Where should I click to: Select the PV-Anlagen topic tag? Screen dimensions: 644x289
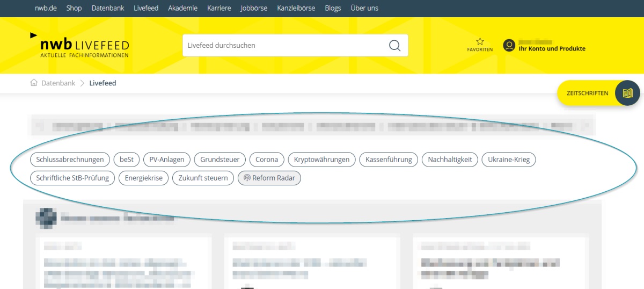(167, 160)
